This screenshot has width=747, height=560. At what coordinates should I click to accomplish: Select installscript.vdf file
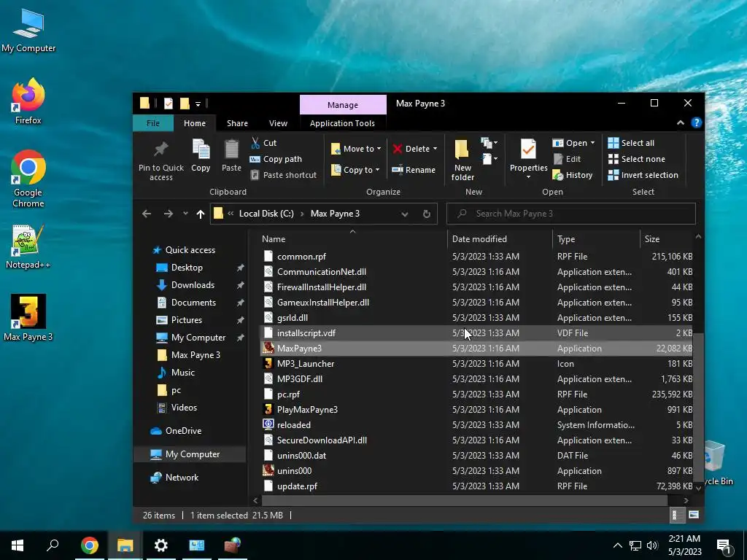476,332
